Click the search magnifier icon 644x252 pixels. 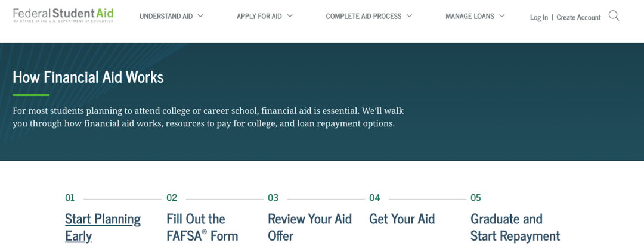pyautogui.click(x=614, y=16)
